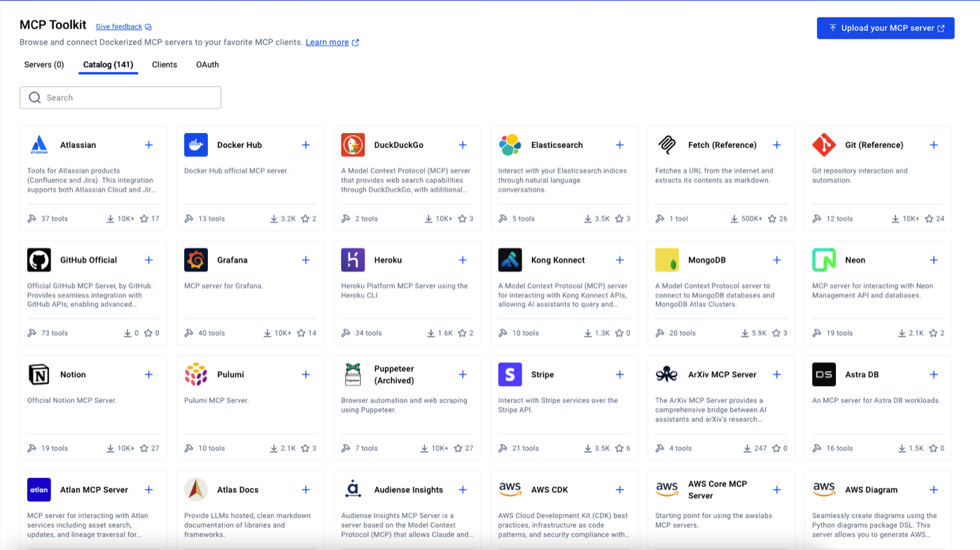The width and height of the screenshot is (980, 550).
Task: Click into the Search field
Action: (x=120, y=97)
